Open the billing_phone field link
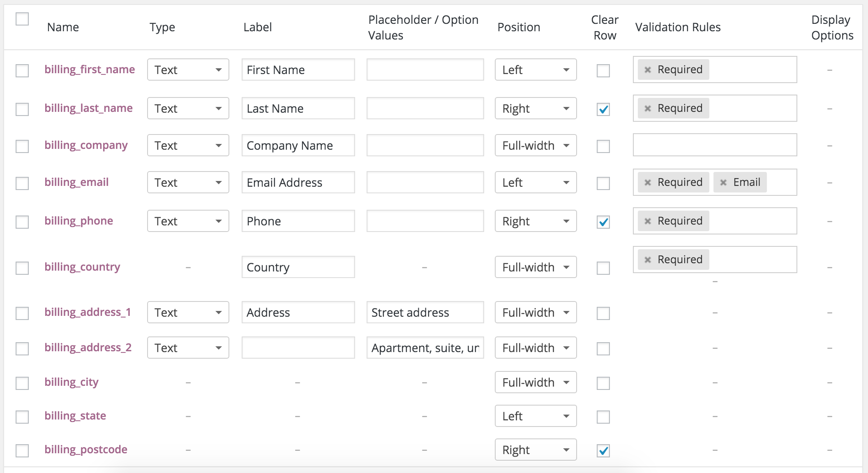The width and height of the screenshot is (868, 473). click(79, 221)
